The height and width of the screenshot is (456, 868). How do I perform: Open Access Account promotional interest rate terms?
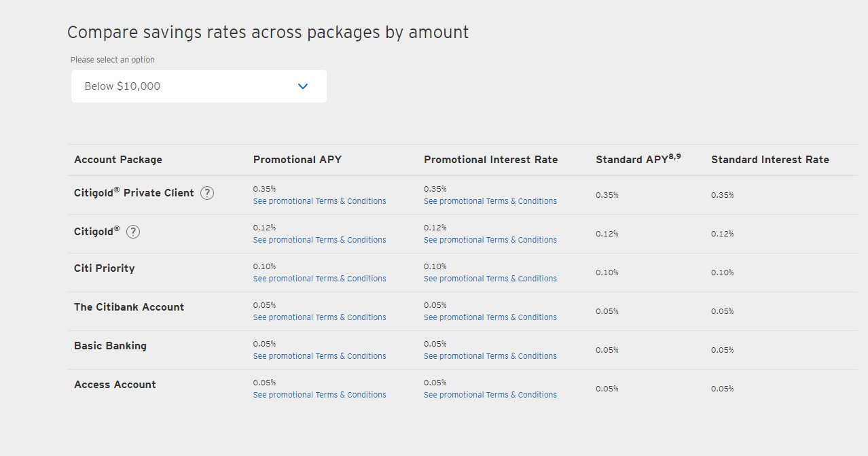(490, 395)
